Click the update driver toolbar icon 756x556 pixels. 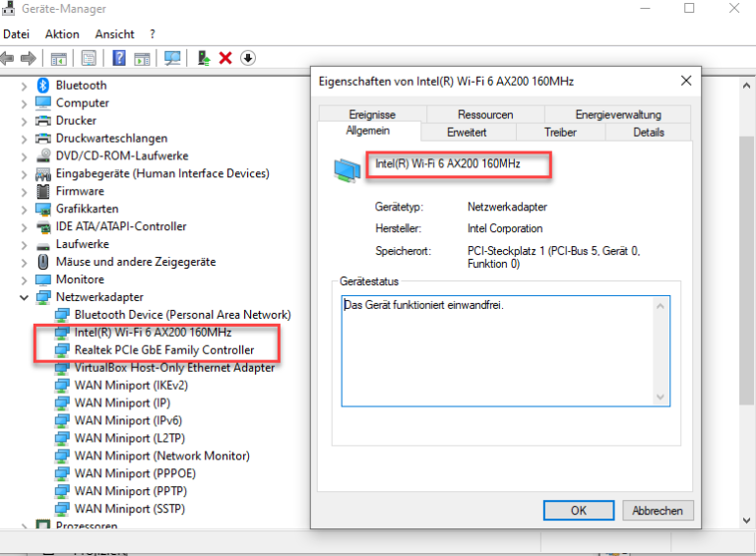click(x=204, y=58)
